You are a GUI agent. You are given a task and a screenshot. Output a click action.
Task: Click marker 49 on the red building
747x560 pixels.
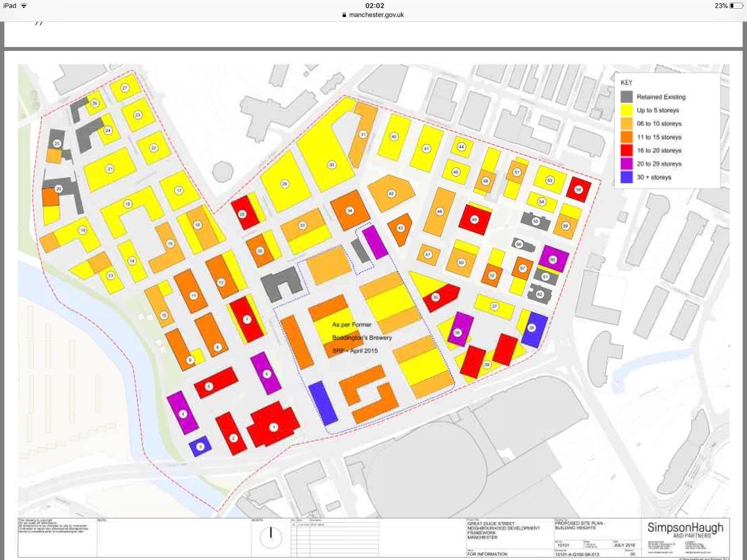point(474,220)
